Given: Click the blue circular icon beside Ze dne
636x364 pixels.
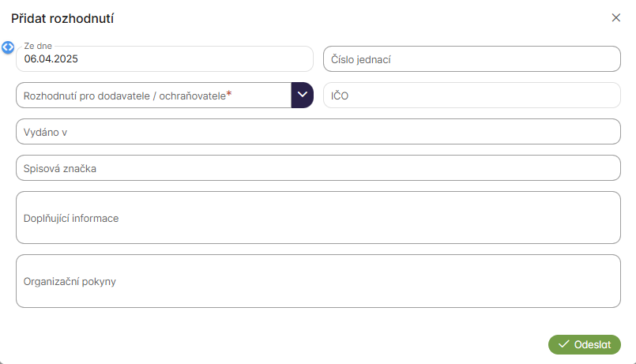Looking at the screenshot, I should click(9, 47).
